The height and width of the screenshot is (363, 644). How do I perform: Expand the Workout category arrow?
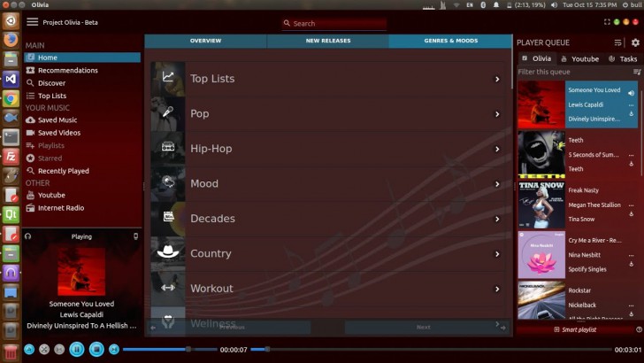pyautogui.click(x=497, y=289)
